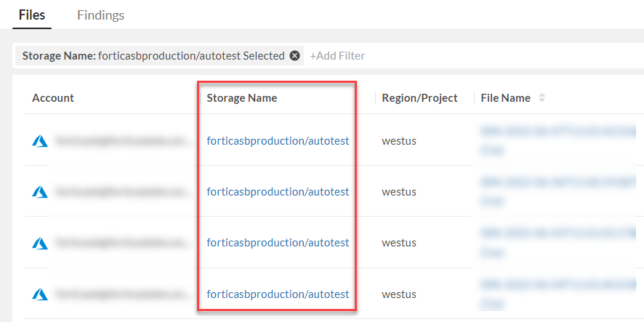
Task: Remove the Storage Name filter chip
Action: coord(294,56)
